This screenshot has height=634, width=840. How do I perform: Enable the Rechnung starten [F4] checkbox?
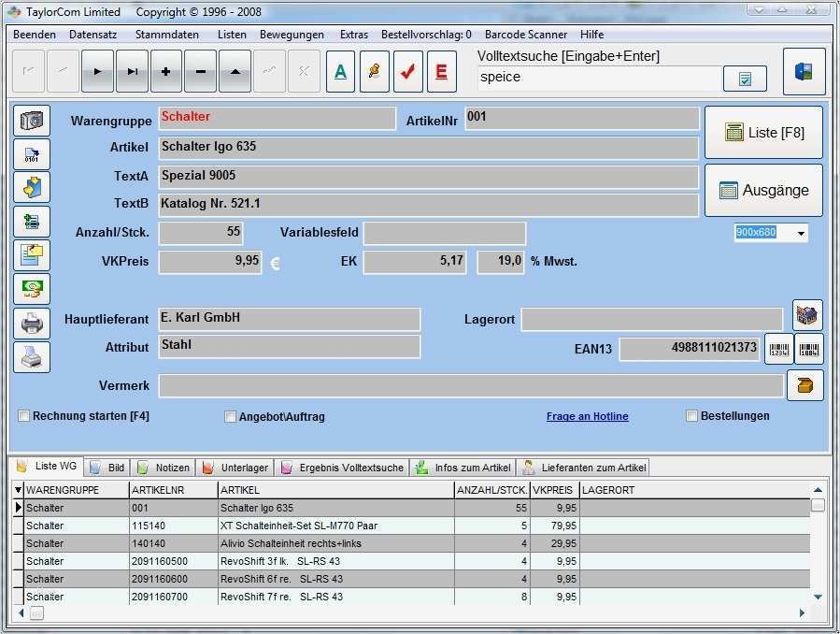(24, 416)
